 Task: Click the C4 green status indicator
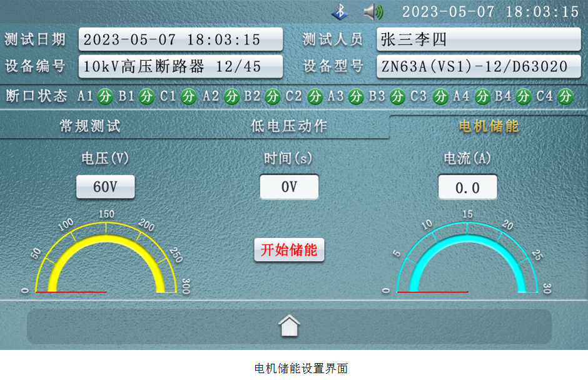[565, 96]
